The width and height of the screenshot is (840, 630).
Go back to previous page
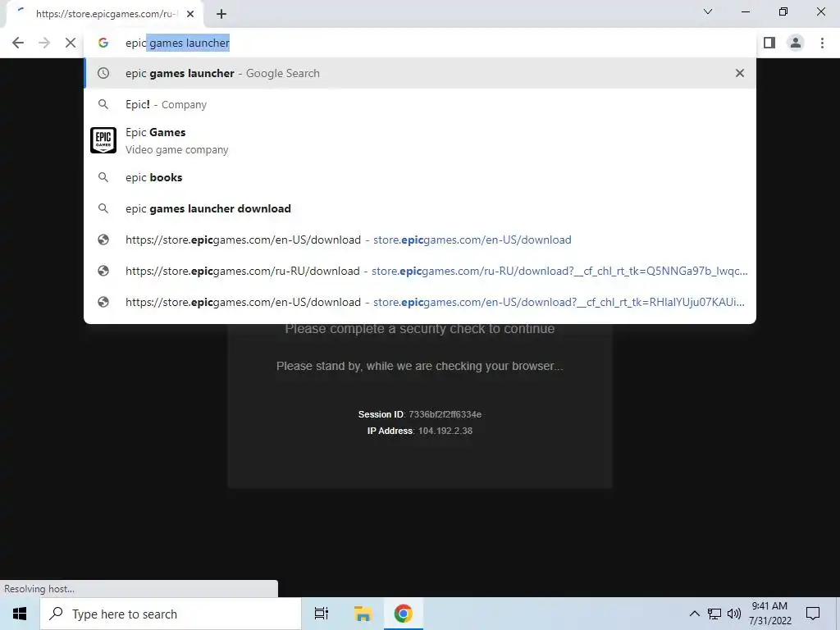pos(18,43)
